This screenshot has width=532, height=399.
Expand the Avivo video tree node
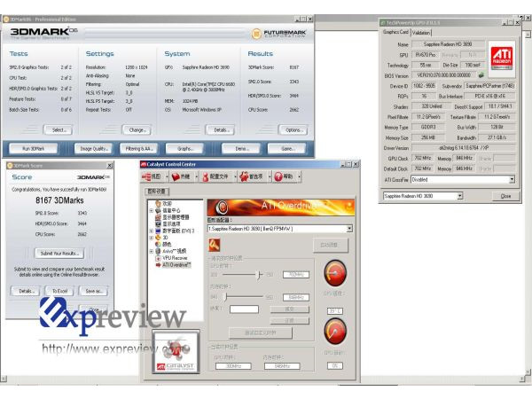coord(152,252)
